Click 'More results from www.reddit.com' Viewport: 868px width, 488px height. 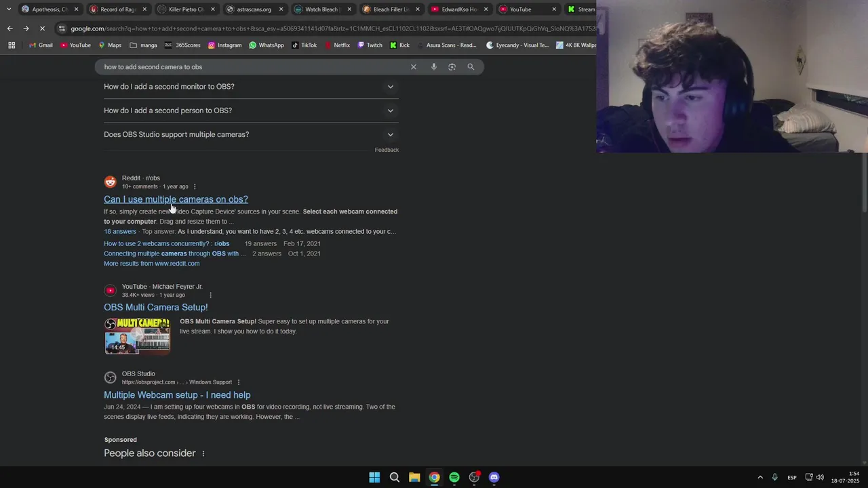pos(151,264)
